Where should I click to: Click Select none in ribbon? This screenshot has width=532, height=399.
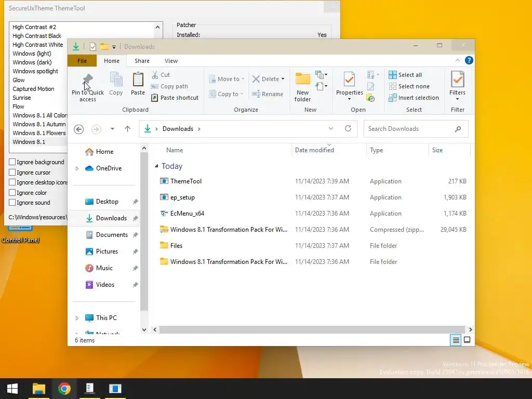point(409,86)
